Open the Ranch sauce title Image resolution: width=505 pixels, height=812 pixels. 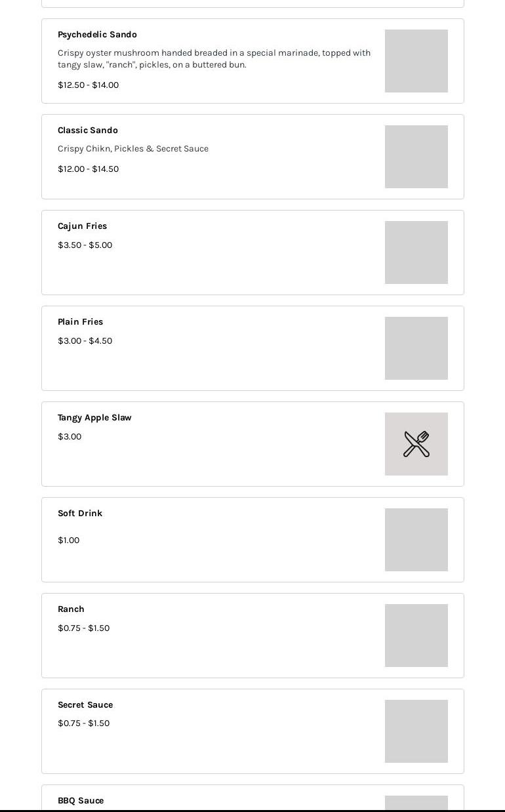click(71, 609)
